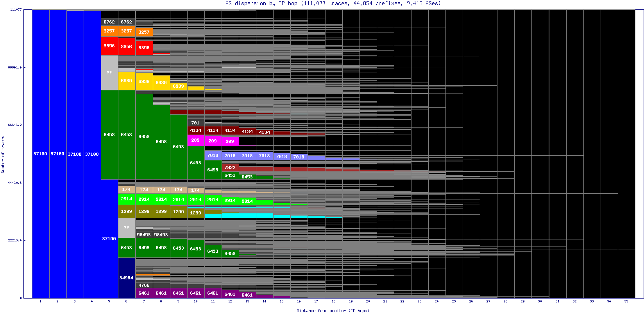This screenshot has width=644, height=313.
Task: Click the dark 58453 block at hop 7
Action: tap(144, 235)
